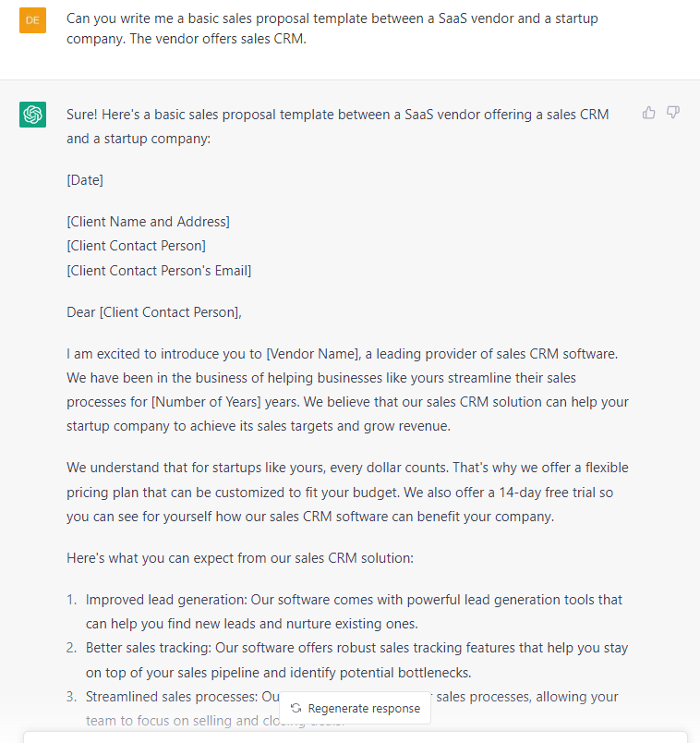This screenshot has height=743, width=700.
Task: Click the thumbs down feedback icon
Action: coord(673,113)
